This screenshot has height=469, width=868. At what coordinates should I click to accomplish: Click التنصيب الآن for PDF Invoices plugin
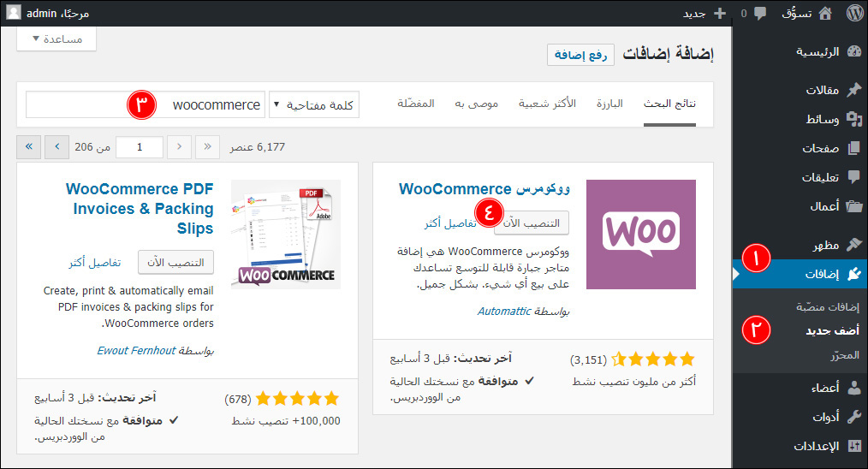(x=175, y=263)
